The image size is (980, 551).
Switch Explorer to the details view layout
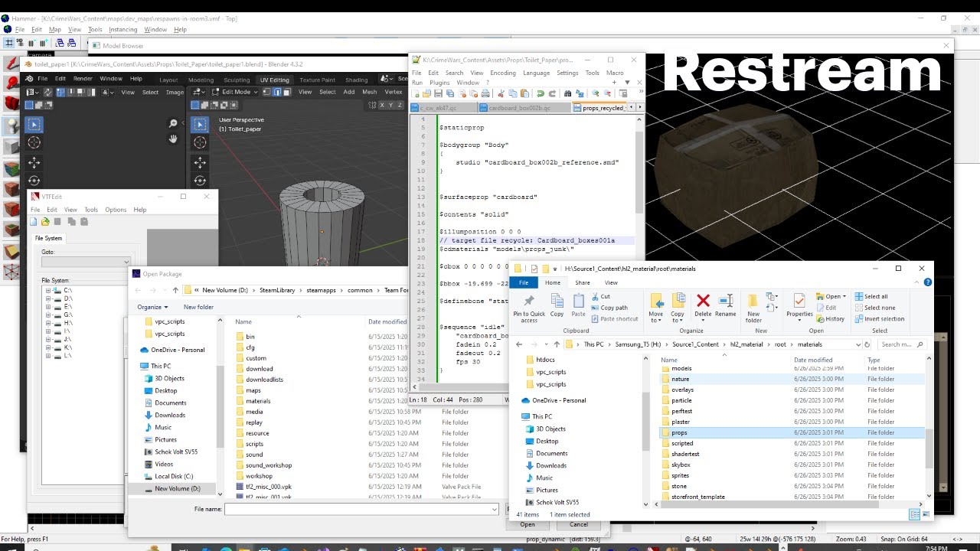(x=913, y=514)
